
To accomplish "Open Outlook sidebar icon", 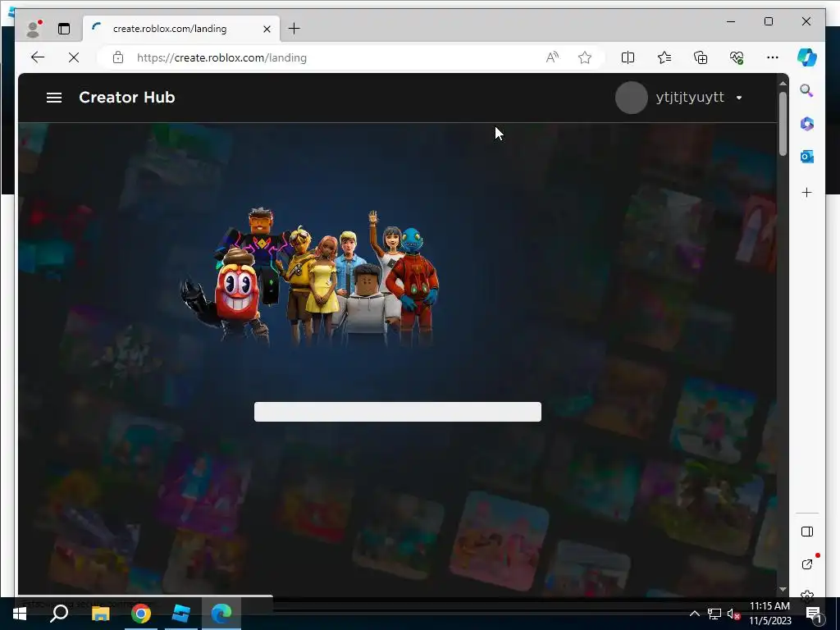I will (807, 157).
